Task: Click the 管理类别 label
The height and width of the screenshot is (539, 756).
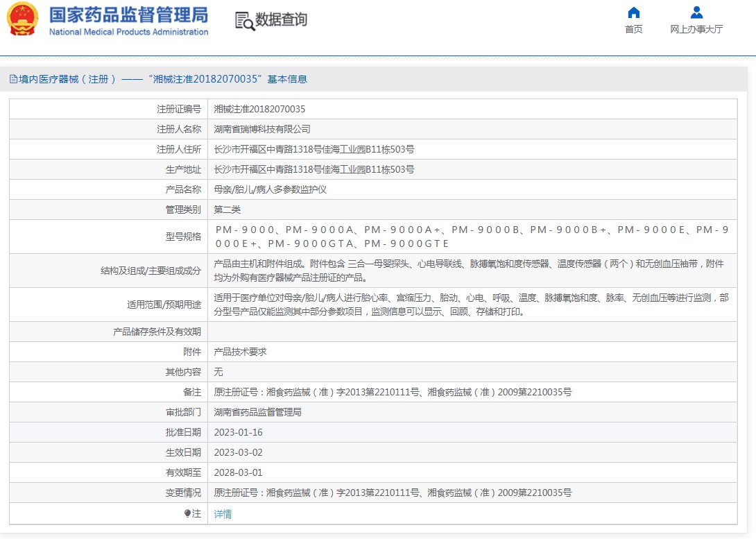Action: tap(183, 209)
